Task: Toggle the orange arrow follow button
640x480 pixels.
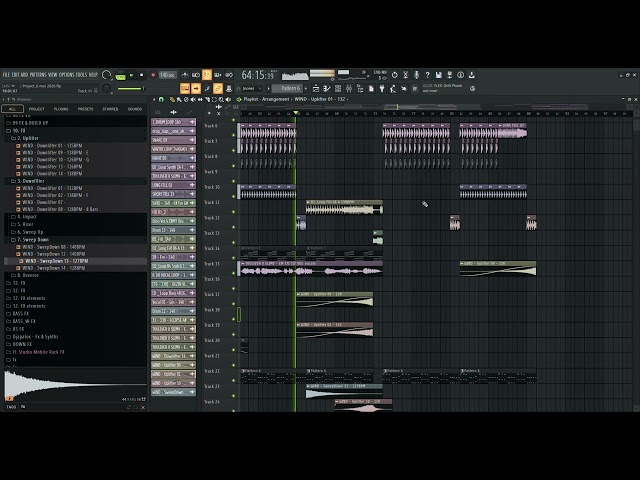Action: click(196, 88)
